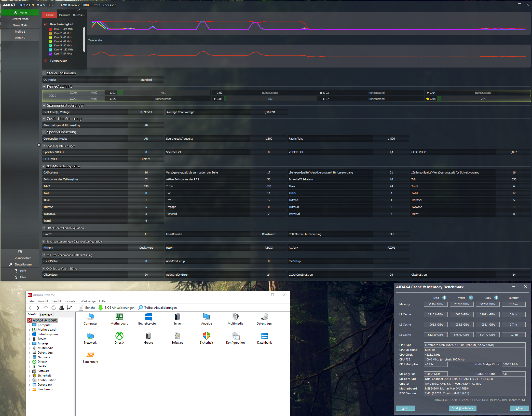The height and width of the screenshot is (416, 532).
Task: Click the AIDA64 refresh toolbar icon
Action: [54, 308]
